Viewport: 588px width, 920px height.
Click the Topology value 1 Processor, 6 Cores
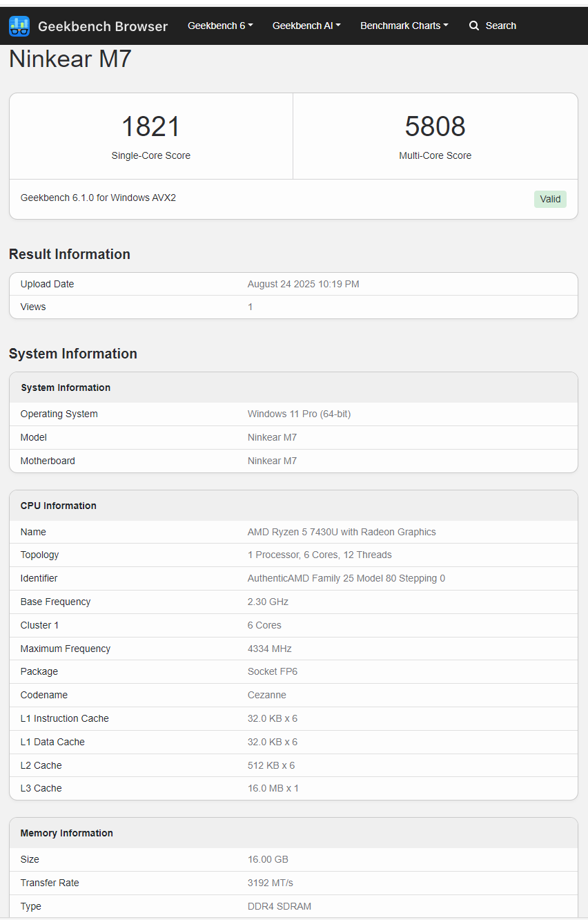(x=320, y=555)
